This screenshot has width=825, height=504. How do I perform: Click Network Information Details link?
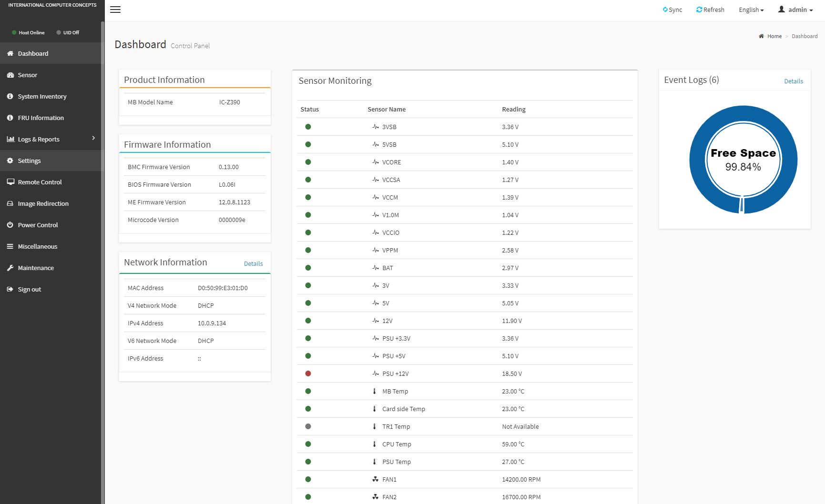(x=253, y=264)
